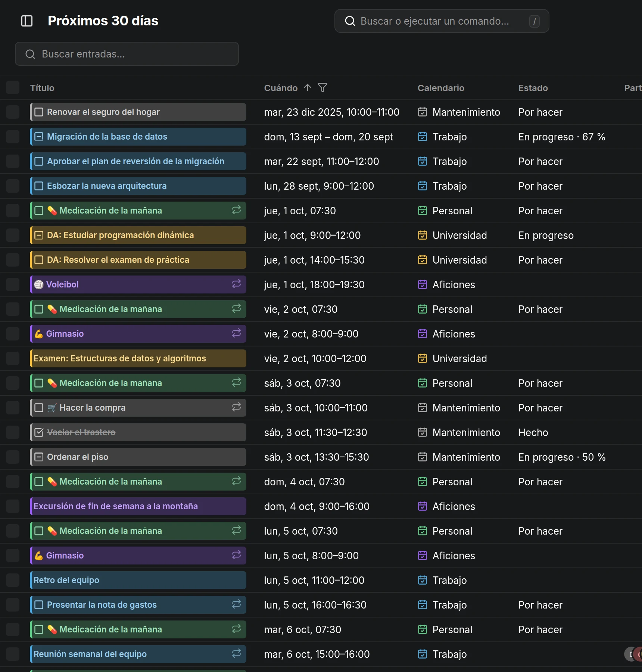Click the date 'mar, 23 dic 2025, 10:00–11:00'
642x672 pixels.
(331, 112)
